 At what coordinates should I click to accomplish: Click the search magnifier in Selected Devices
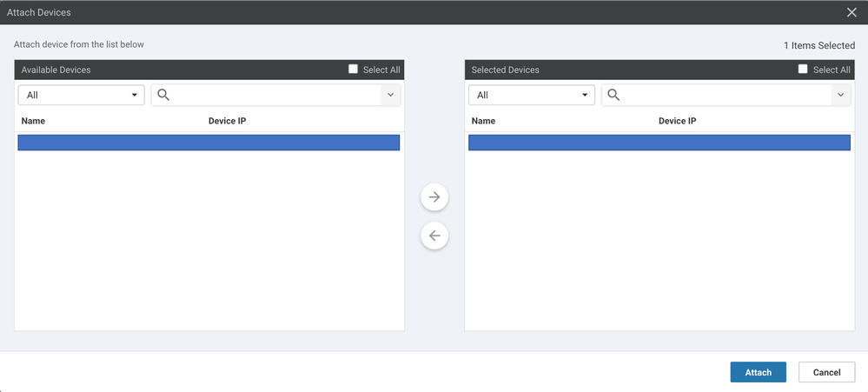[x=613, y=96]
